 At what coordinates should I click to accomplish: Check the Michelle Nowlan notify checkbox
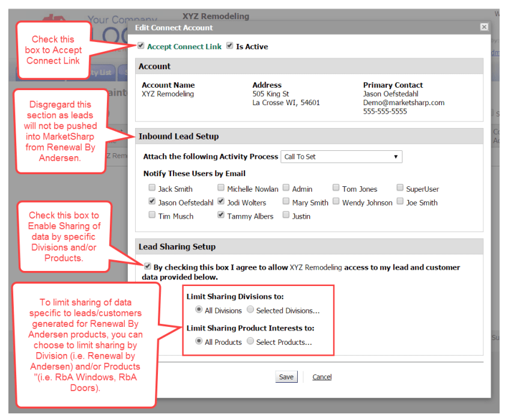click(221, 187)
